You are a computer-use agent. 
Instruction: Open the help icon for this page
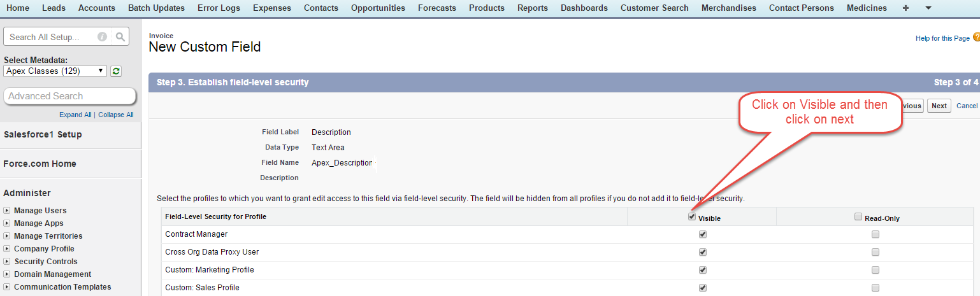click(x=976, y=38)
